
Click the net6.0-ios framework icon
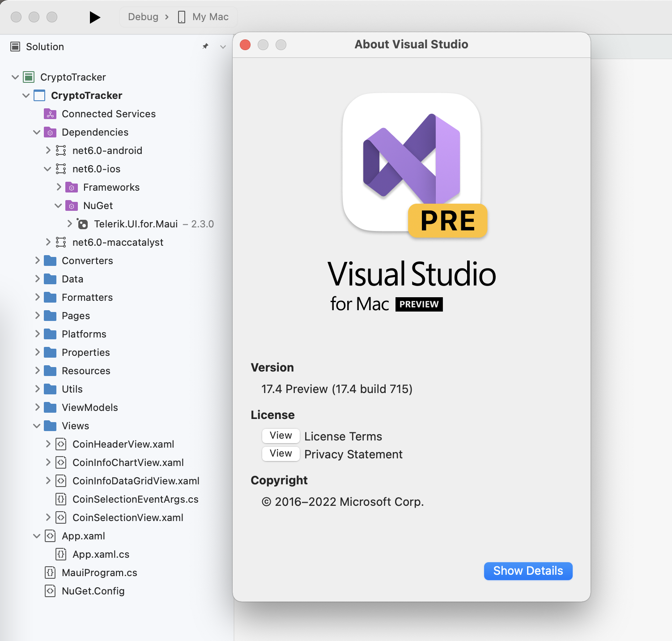point(61,169)
